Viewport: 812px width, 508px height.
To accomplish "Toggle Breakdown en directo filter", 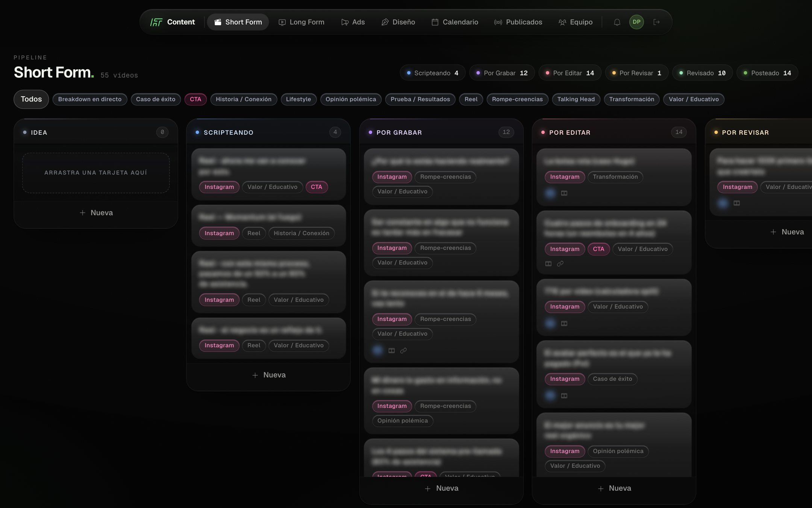I will pos(90,99).
